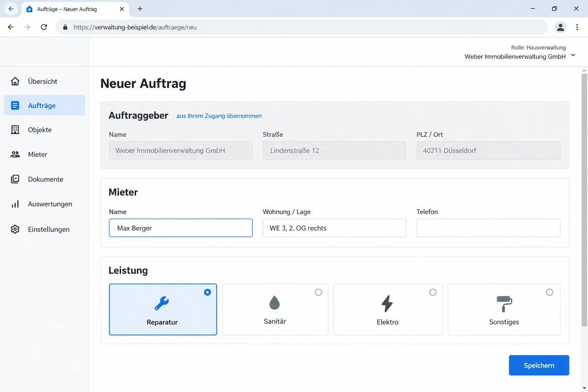This screenshot has height=392, width=588.
Task: Select the Sonstiges radio button
Action: pyautogui.click(x=549, y=292)
